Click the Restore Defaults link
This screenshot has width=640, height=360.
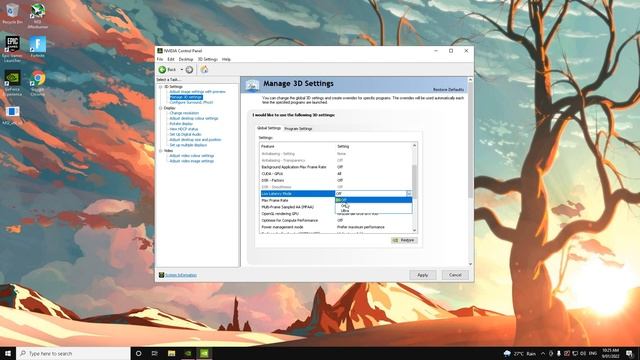[448, 89]
